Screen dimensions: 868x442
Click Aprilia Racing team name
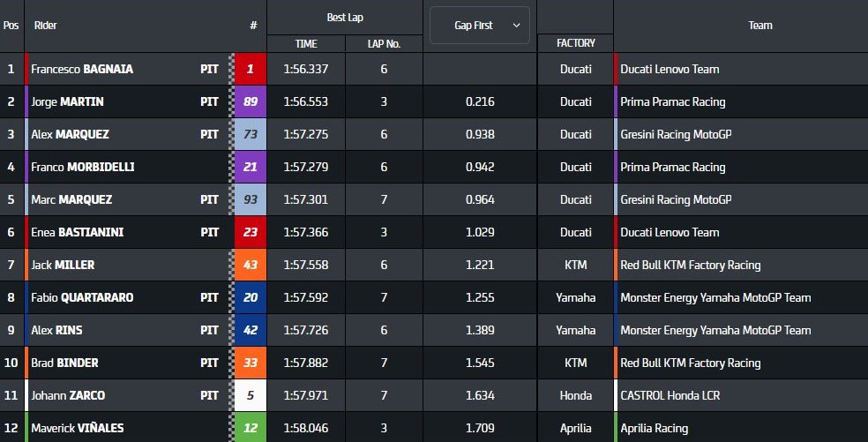pyautogui.click(x=655, y=429)
